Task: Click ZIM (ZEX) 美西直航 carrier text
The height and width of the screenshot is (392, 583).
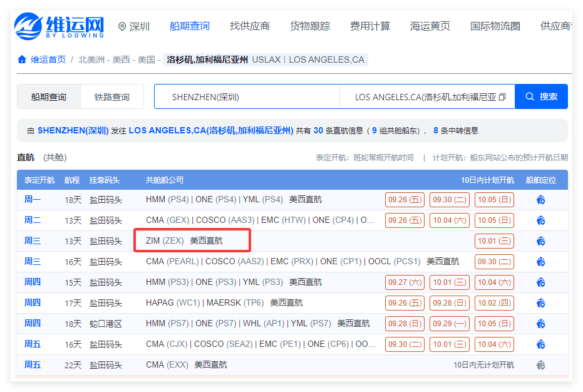Action: [x=184, y=241]
